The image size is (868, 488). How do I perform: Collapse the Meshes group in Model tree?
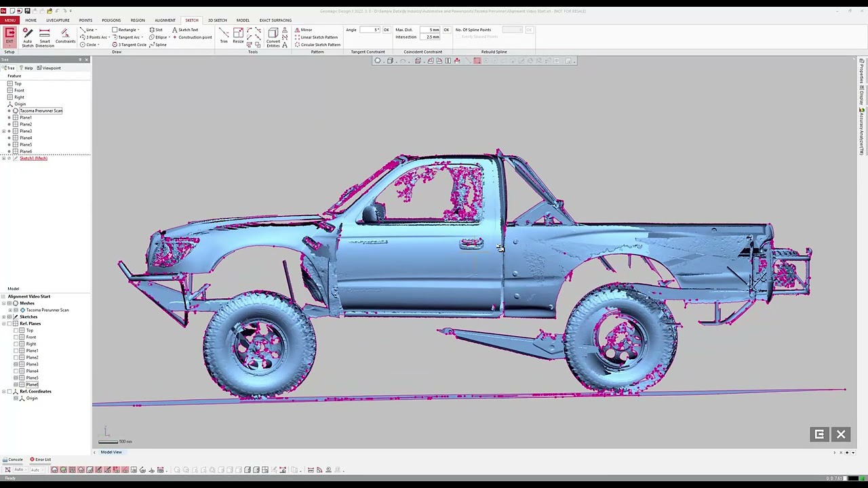[x=4, y=303]
